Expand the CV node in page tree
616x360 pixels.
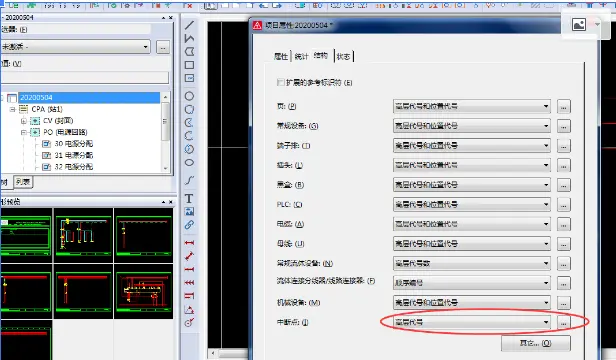pyautogui.click(x=24, y=121)
